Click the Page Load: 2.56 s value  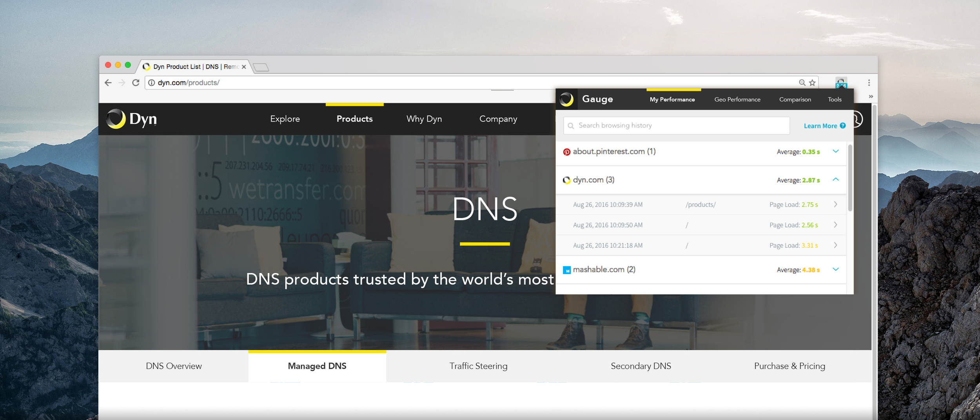pos(793,225)
